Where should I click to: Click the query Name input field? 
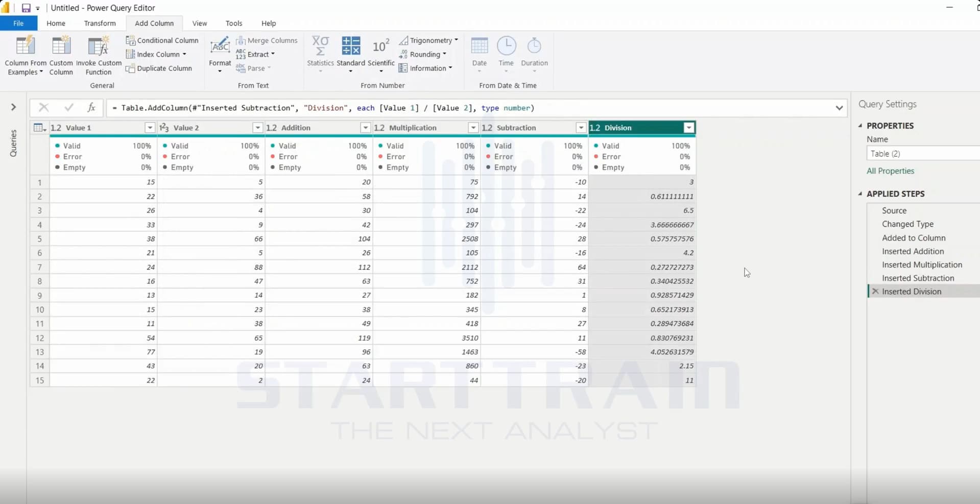point(923,154)
